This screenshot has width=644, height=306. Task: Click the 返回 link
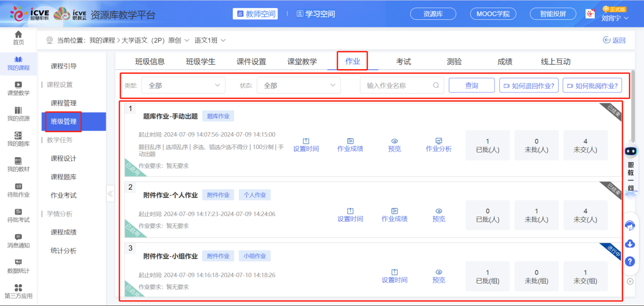point(614,40)
